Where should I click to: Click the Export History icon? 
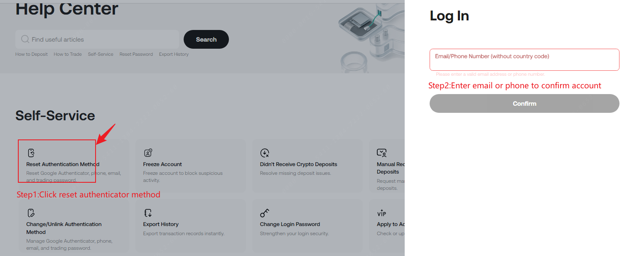coord(148,213)
